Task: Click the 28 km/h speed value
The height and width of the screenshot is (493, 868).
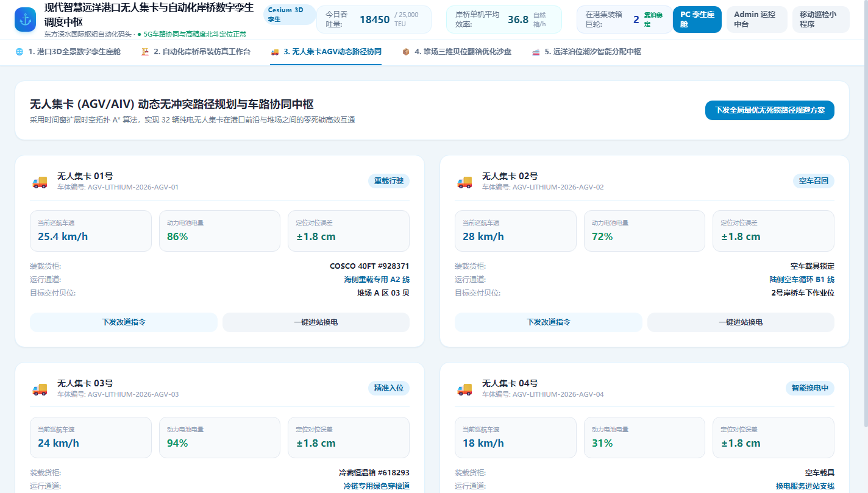Action: [x=483, y=236]
